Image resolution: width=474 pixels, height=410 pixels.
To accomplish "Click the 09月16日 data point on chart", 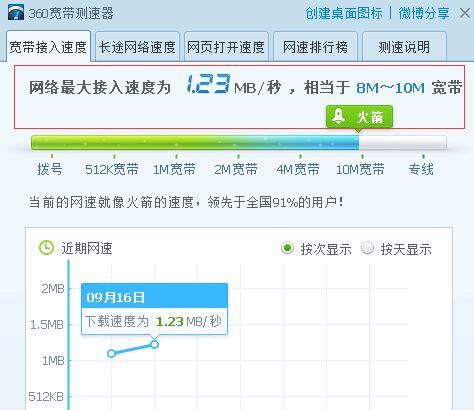I will click(154, 344).
